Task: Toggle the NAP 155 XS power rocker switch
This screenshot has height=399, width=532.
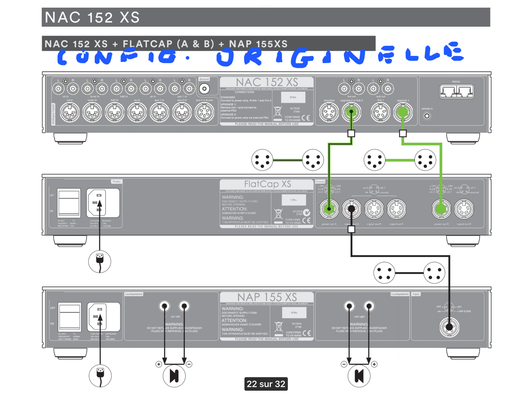Action: pyautogui.click(x=69, y=317)
